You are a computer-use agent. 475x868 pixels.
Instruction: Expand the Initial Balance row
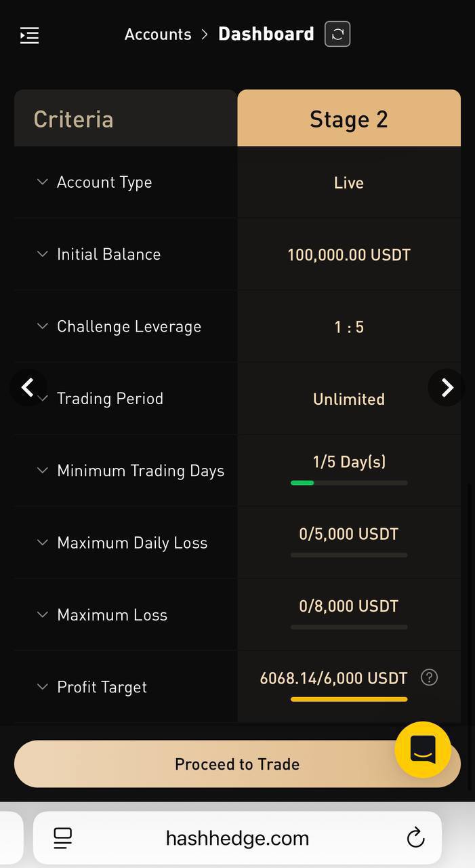(125, 254)
